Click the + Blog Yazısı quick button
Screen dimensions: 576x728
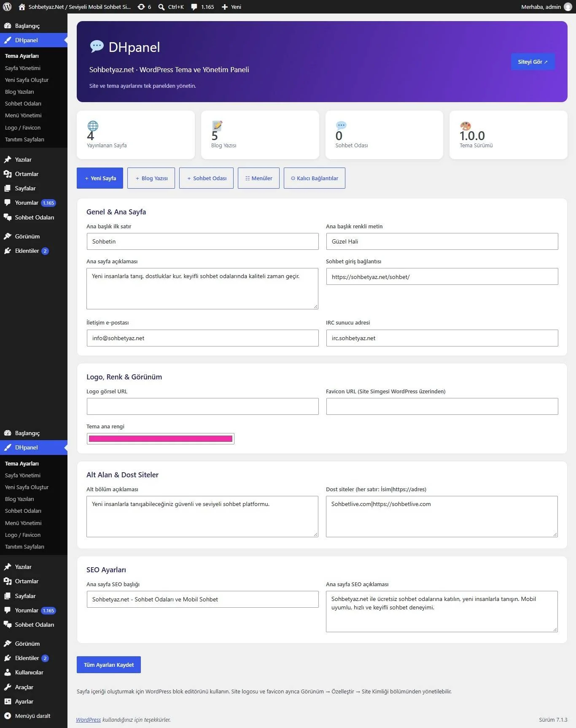[x=151, y=178]
